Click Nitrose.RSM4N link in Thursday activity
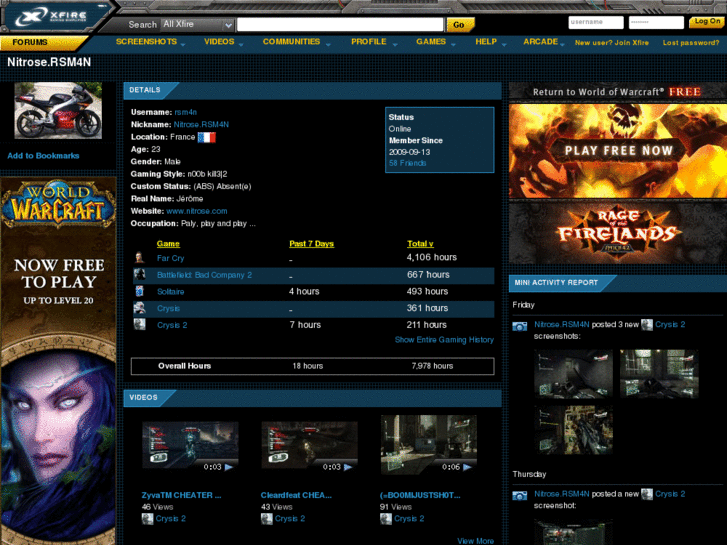This screenshot has width=727, height=545. (561, 494)
